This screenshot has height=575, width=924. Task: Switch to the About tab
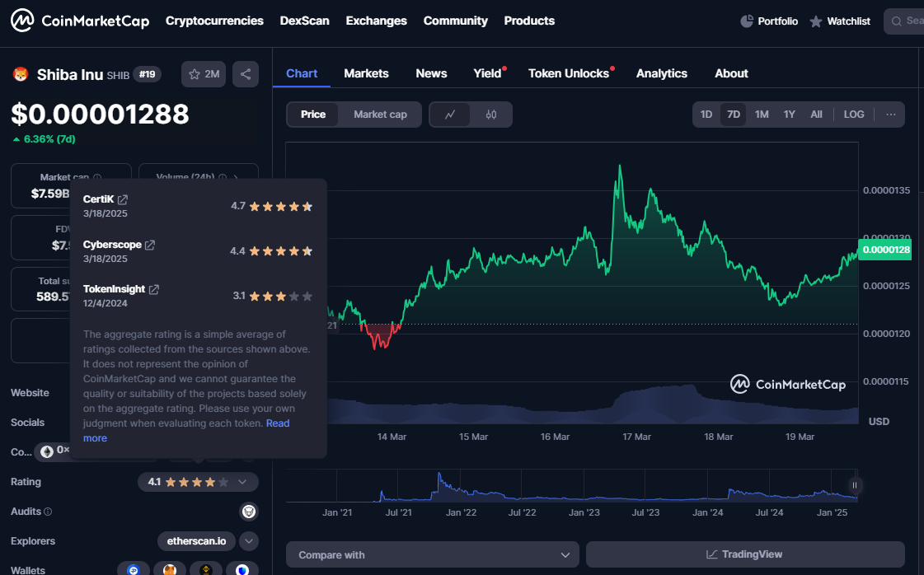pyautogui.click(x=731, y=73)
